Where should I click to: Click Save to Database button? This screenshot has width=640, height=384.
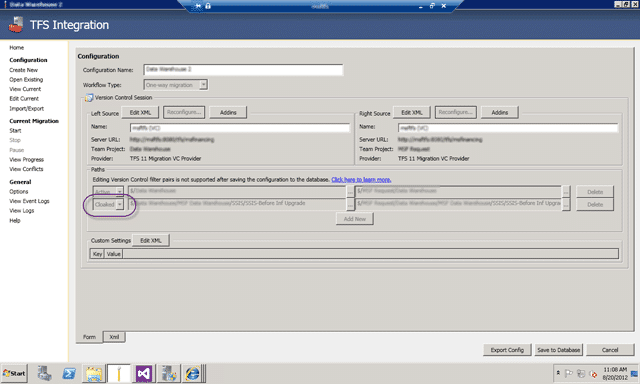(558, 350)
